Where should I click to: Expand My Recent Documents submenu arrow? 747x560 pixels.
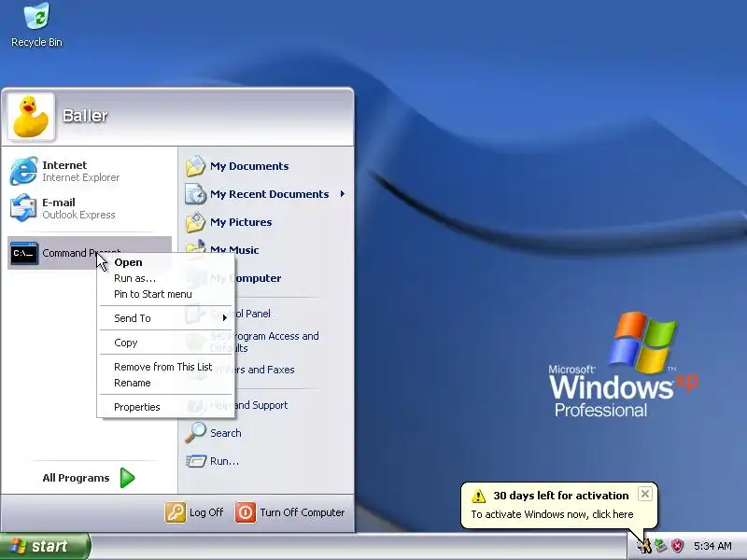click(343, 194)
